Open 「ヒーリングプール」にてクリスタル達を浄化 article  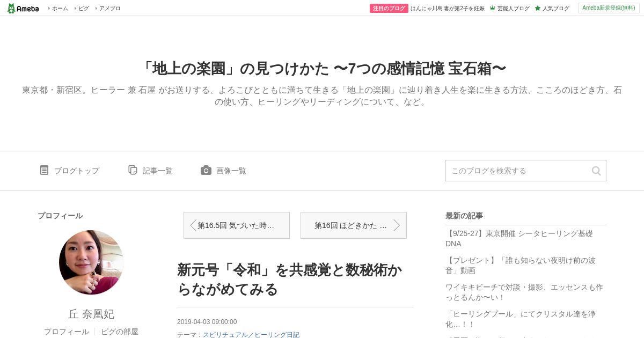point(521,319)
